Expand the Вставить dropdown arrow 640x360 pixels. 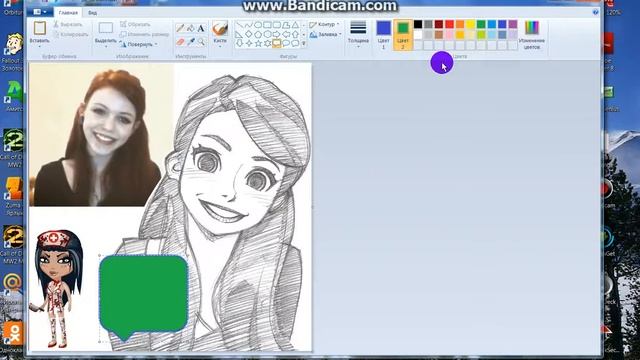point(40,47)
